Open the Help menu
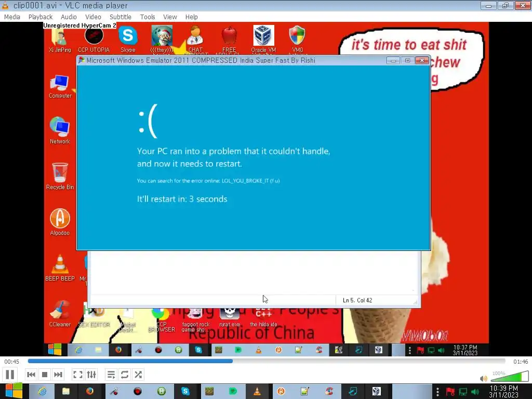 coord(191,17)
